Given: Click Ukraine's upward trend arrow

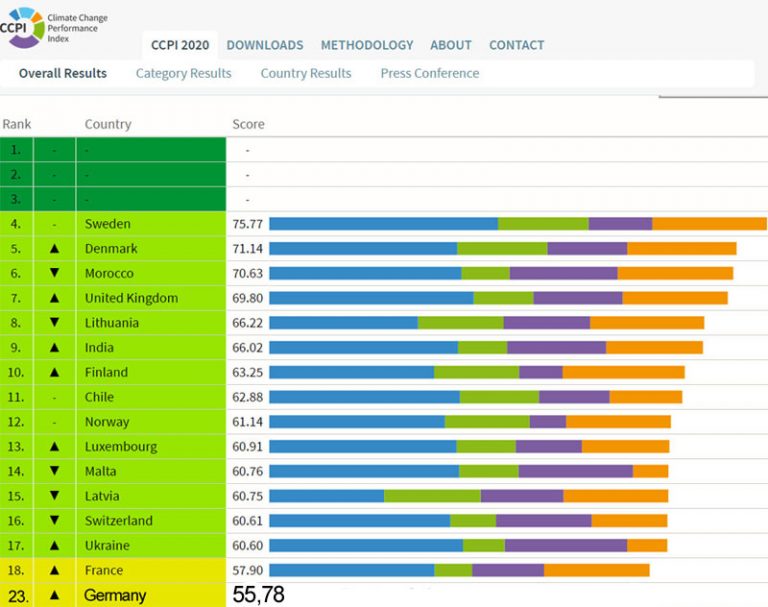Looking at the screenshot, I should [54, 545].
